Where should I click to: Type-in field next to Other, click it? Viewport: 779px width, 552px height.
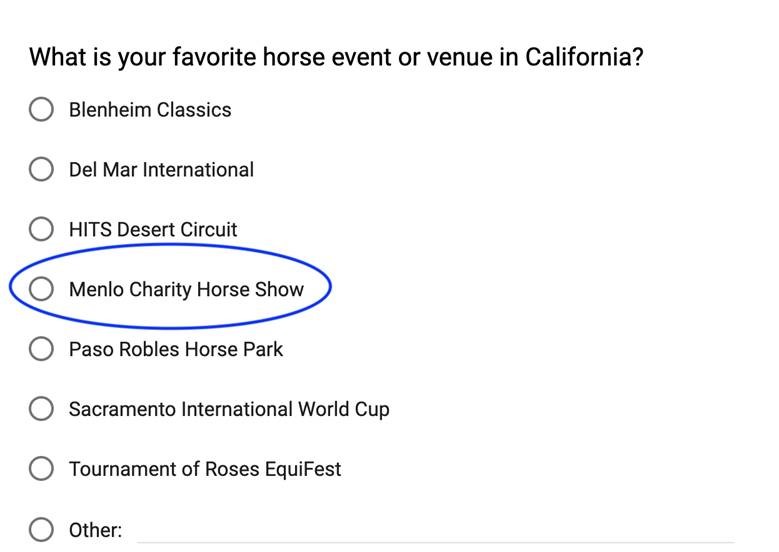[x=435, y=530]
